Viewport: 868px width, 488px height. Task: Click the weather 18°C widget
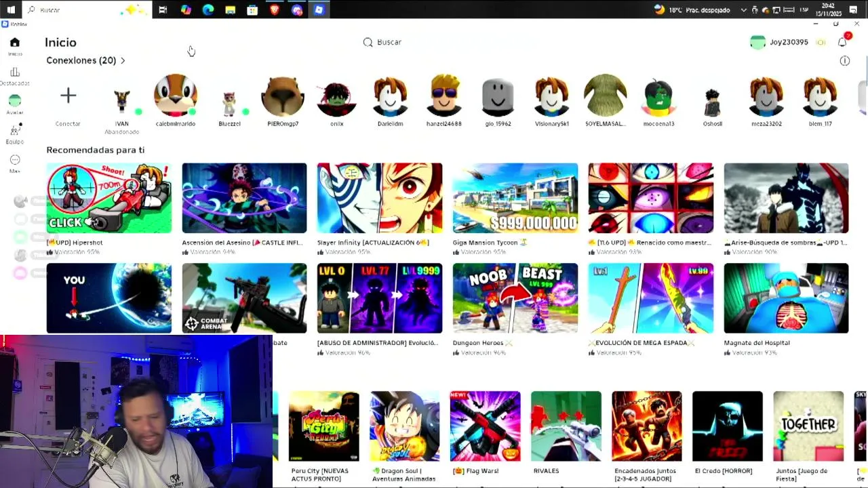point(692,9)
